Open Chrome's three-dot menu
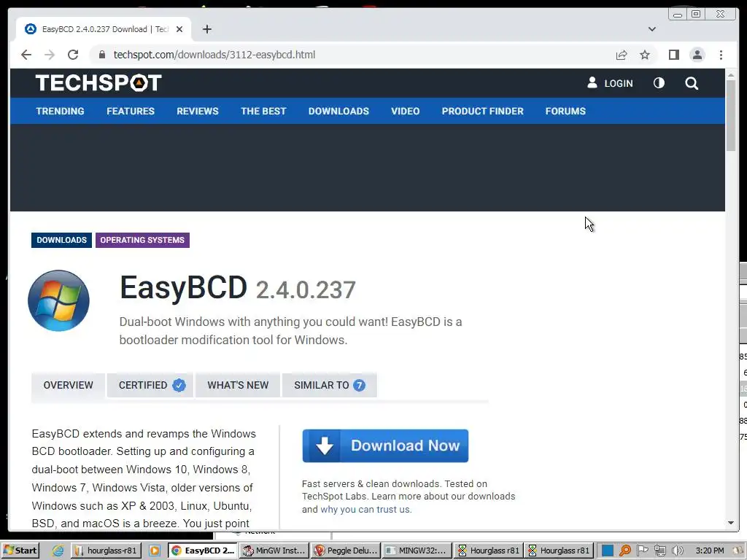This screenshot has width=747, height=560. point(721,55)
